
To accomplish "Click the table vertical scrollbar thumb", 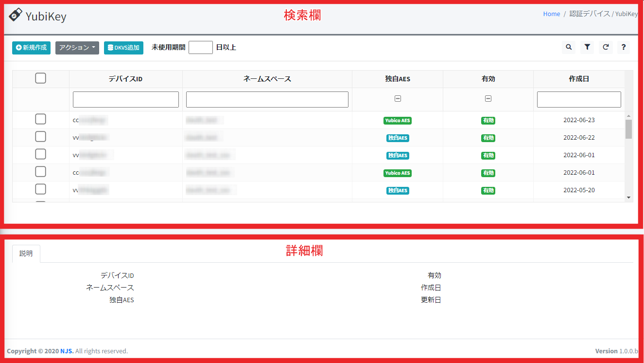I will pyautogui.click(x=628, y=129).
